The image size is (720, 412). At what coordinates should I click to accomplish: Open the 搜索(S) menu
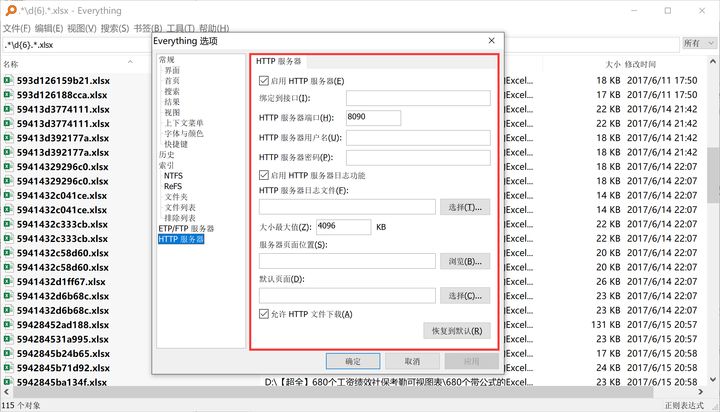point(115,28)
